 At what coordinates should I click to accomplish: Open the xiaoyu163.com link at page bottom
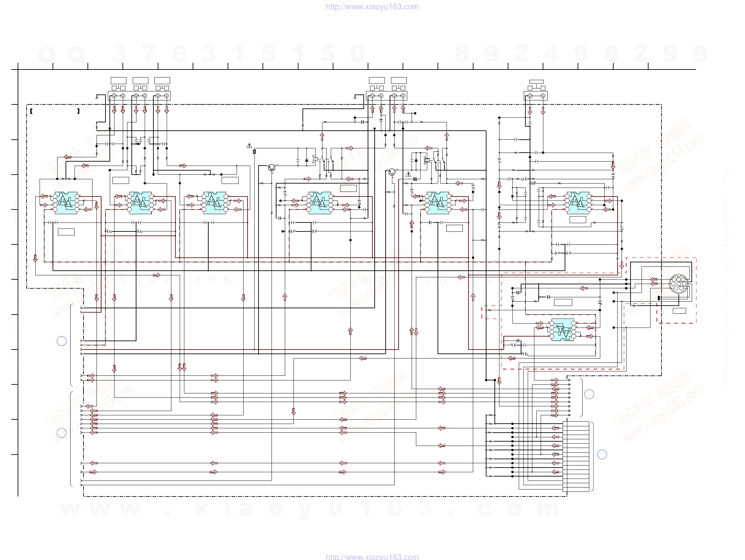tap(372, 557)
